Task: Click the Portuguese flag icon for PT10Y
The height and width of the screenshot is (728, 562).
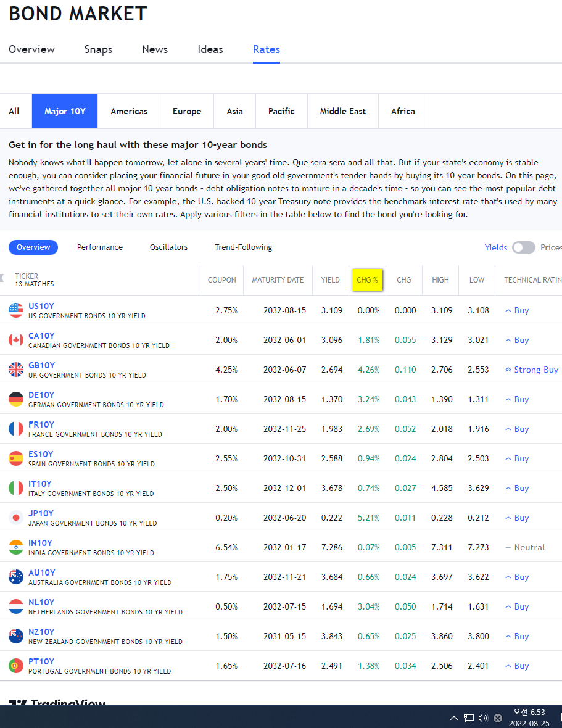Action: coord(16,666)
